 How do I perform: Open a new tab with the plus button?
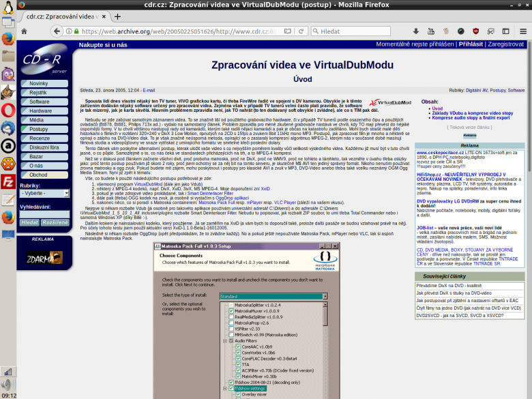(x=117, y=16)
